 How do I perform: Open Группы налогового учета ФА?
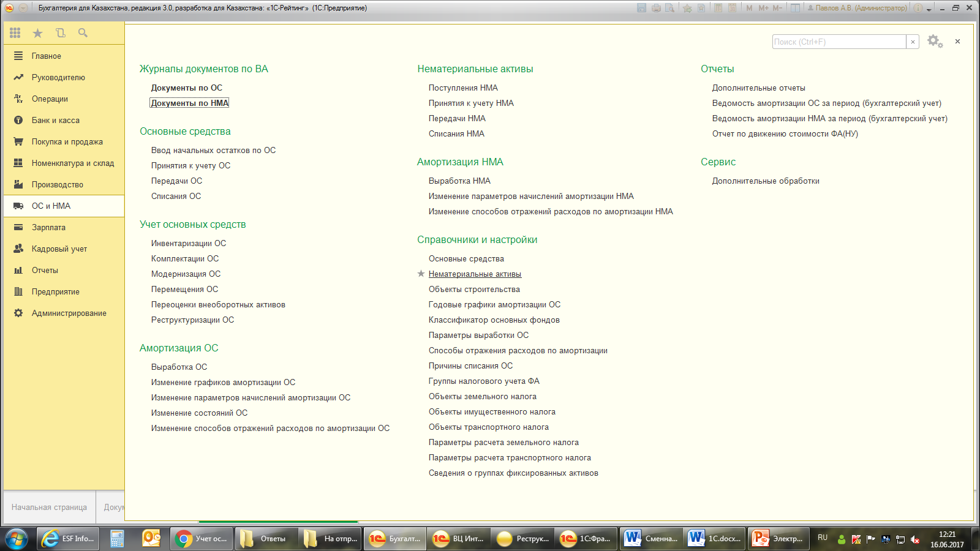[x=484, y=381]
